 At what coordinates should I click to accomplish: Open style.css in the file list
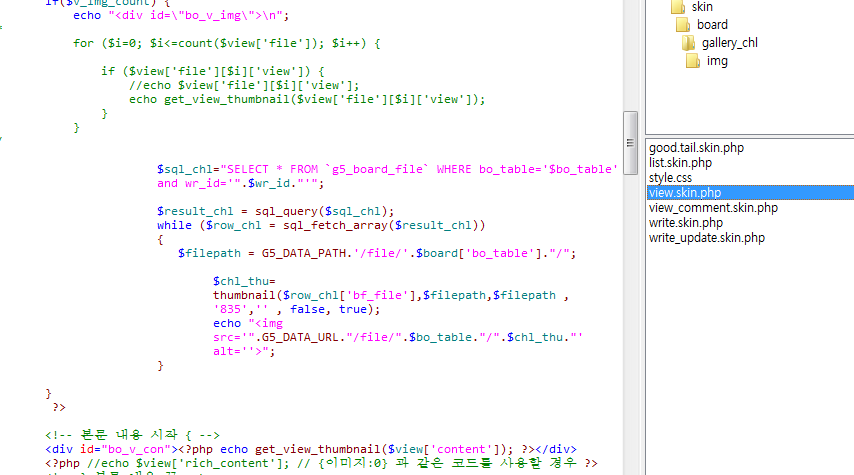pos(670,178)
